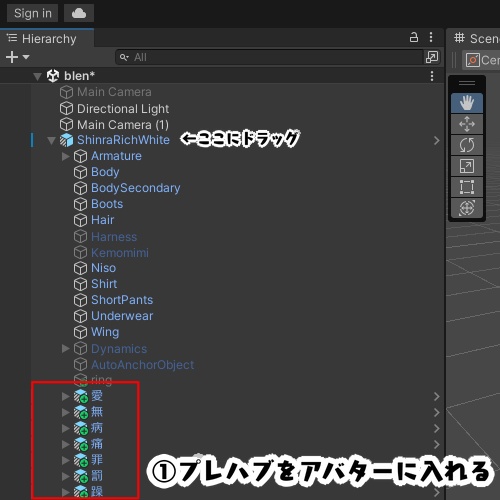The height and width of the screenshot is (500, 500).
Task: Select the Body object
Action: (x=105, y=172)
